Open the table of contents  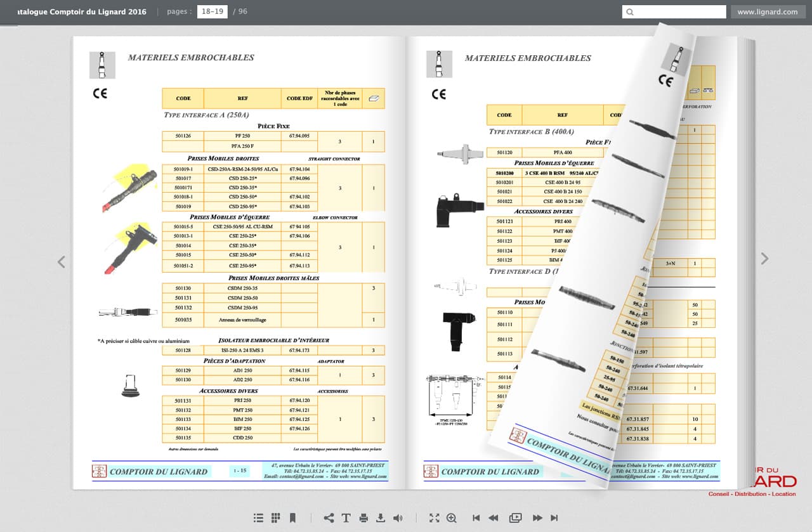[x=258, y=518]
